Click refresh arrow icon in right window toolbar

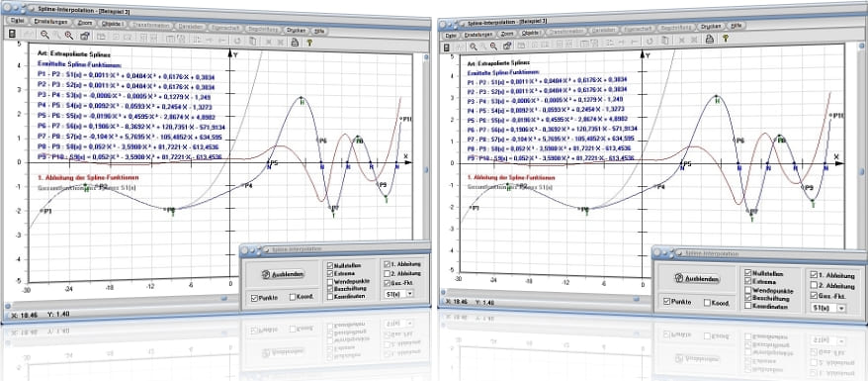(x=650, y=41)
